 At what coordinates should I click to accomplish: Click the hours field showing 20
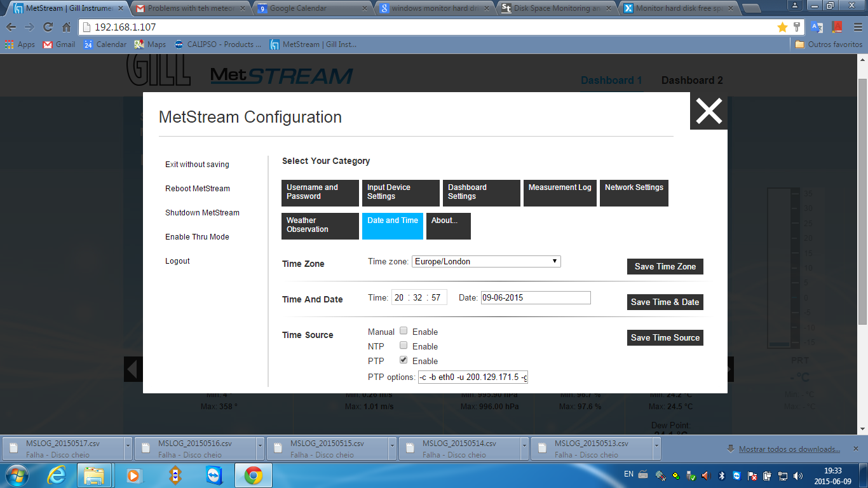399,297
